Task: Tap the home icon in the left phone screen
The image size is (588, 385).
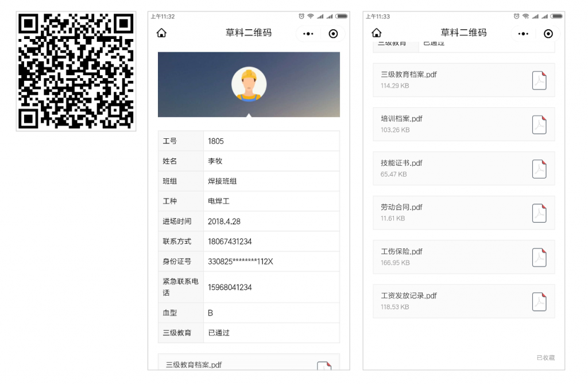Action: tap(161, 33)
